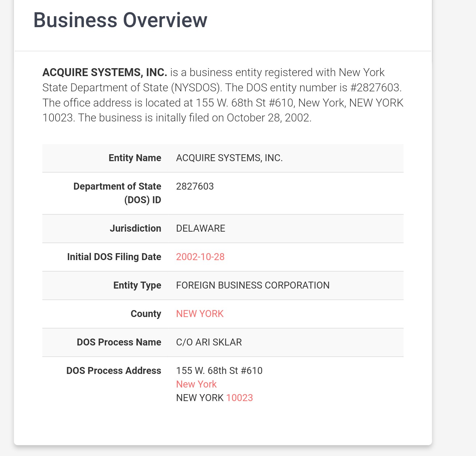
Task: Click the bold ACQUIRE SYSTEMS, INC. name in paragraph
Action: pyautogui.click(x=105, y=72)
